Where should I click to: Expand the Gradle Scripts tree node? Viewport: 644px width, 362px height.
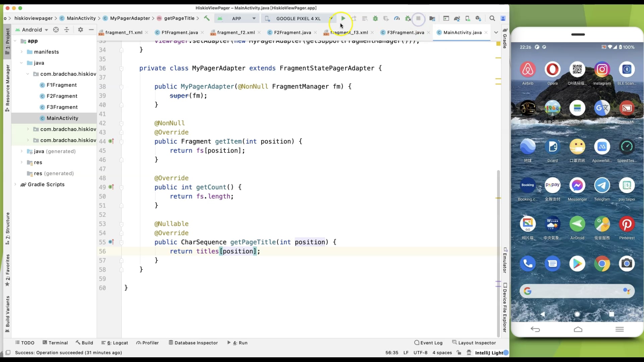[15, 184]
